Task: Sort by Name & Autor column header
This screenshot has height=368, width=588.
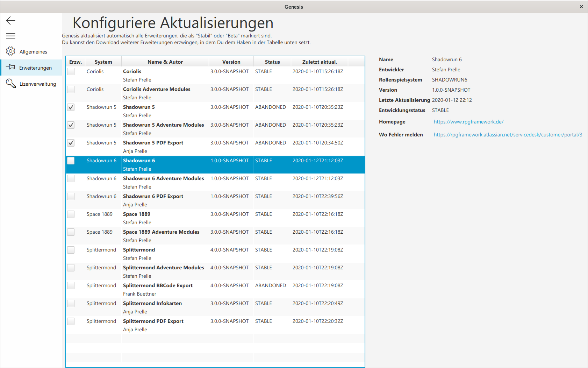Action: [165, 62]
